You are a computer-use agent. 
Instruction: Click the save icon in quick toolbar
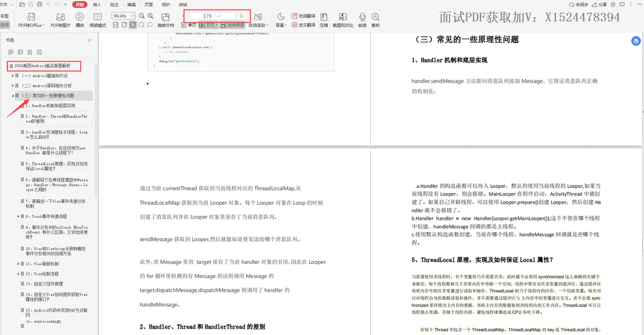coord(31,4)
